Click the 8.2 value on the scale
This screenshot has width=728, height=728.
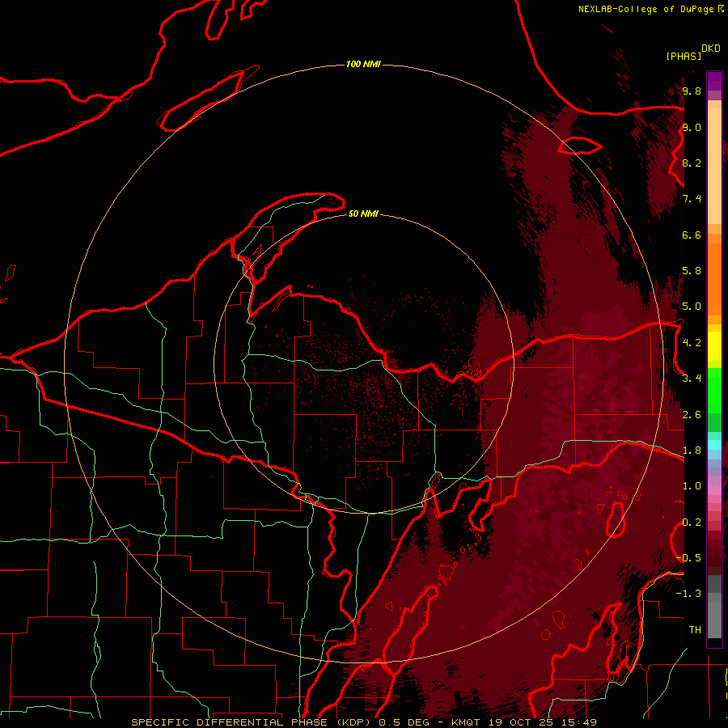[x=692, y=163]
